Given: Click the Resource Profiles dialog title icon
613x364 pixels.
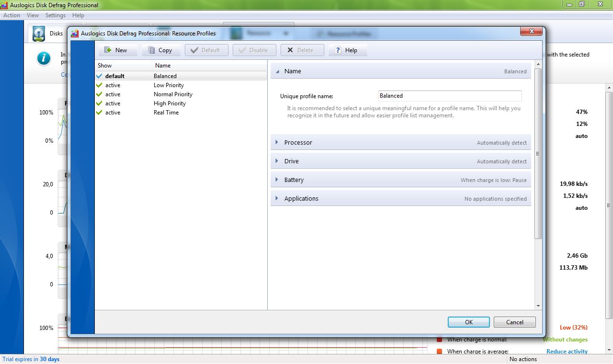Looking at the screenshot, I should (75, 34).
